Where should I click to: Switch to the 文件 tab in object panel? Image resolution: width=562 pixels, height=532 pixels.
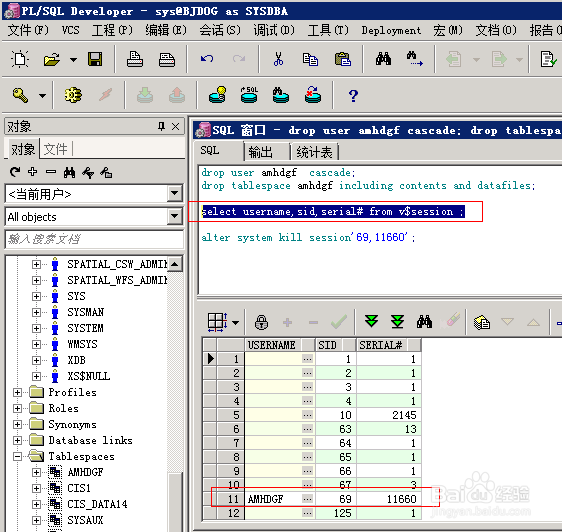[56, 149]
